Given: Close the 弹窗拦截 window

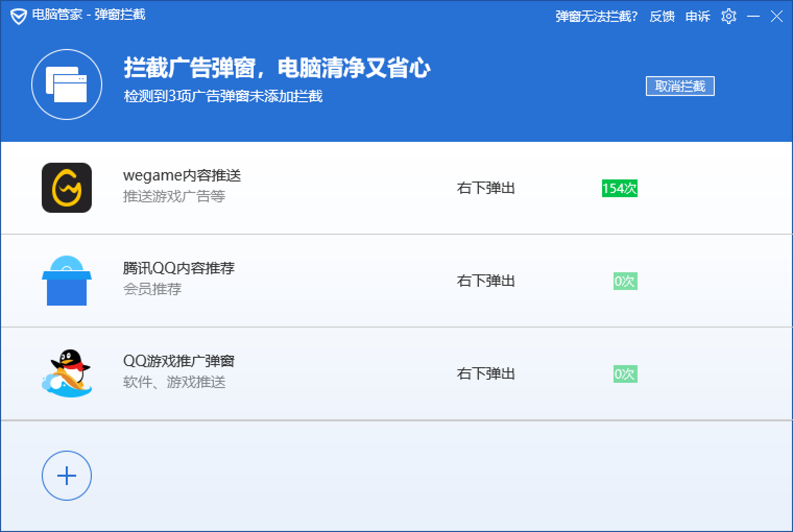Looking at the screenshot, I should 776,16.
